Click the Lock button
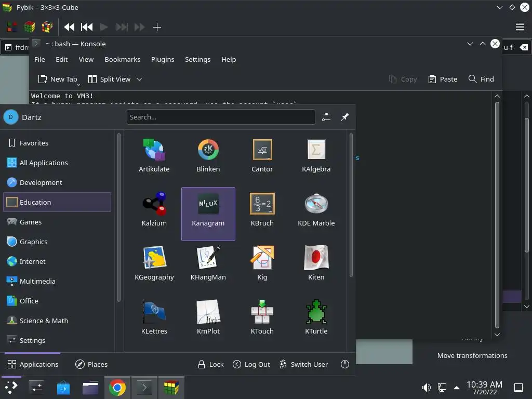 point(211,364)
